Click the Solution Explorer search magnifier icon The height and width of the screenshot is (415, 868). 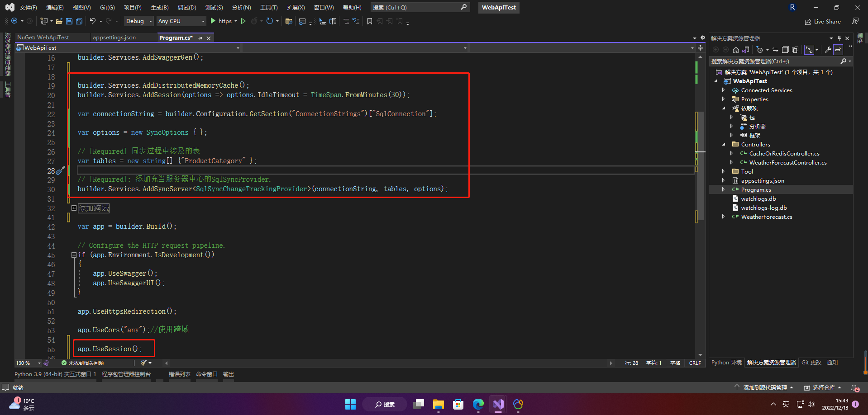tap(844, 61)
